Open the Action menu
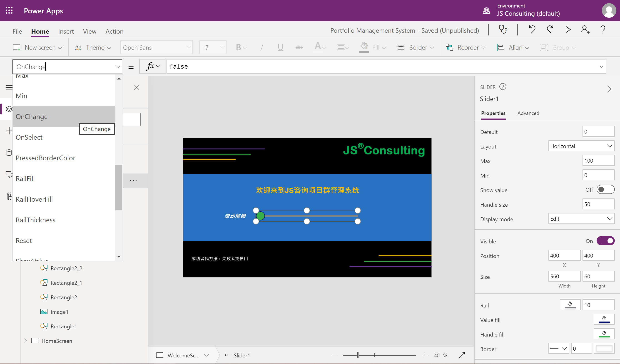This screenshot has height=364, width=620. tap(114, 31)
